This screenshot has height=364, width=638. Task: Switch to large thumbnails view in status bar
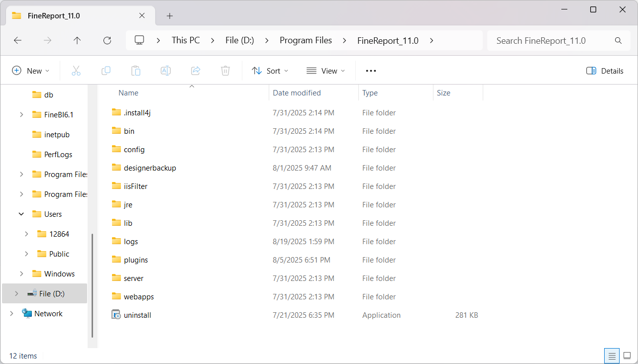[x=628, y=356]
